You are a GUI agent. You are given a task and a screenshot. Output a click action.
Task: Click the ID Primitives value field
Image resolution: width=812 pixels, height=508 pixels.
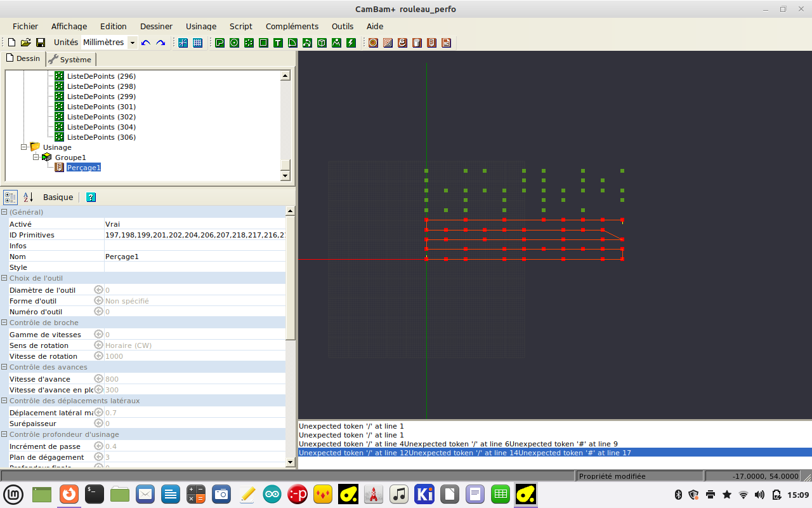(195, 235)
